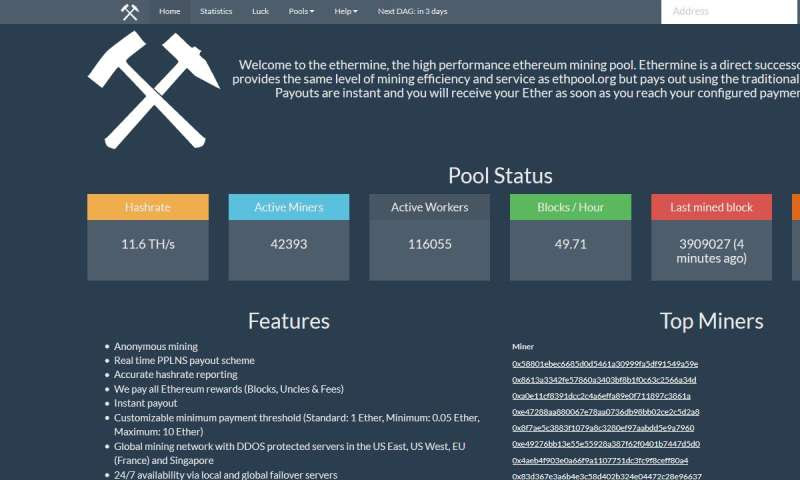Click 'We pay all Ethereum rewards' item
The width and height of the screenshot is (800, 480).
tap(229, 389)
